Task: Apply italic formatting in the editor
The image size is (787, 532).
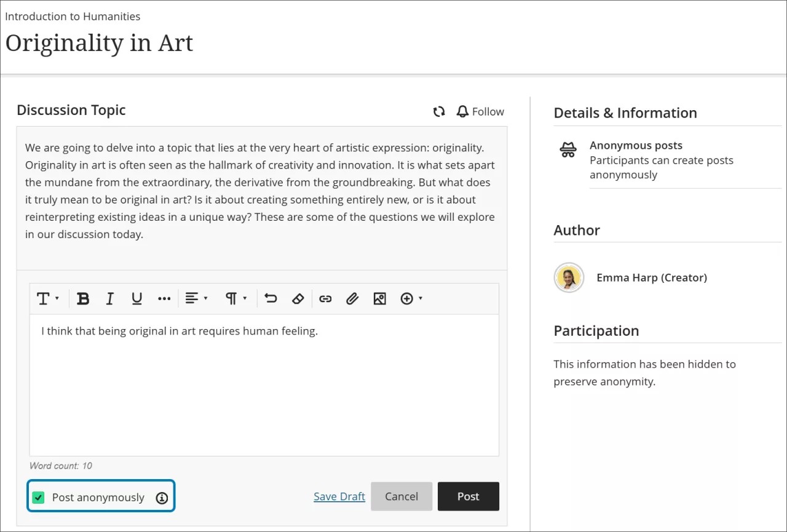Action: tap(109, 298)
